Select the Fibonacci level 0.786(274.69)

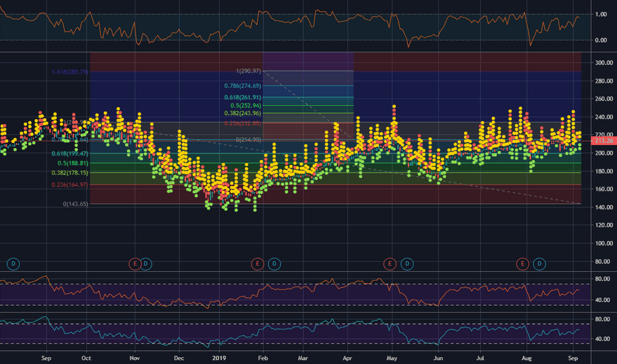click(x=243, y=86)
